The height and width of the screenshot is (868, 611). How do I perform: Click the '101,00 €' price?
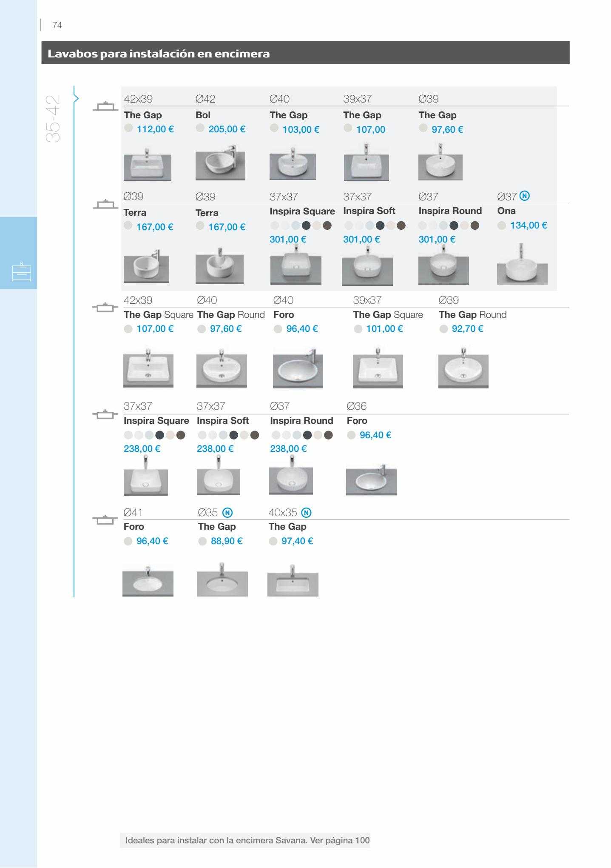coord(384,328)
